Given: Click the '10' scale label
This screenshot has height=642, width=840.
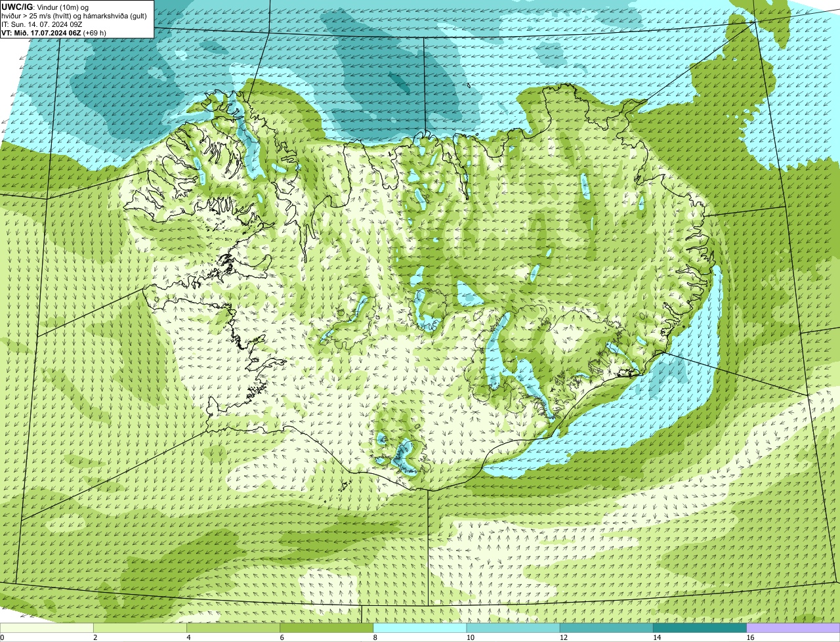Looking at the screenshot, I should point(470,637).
